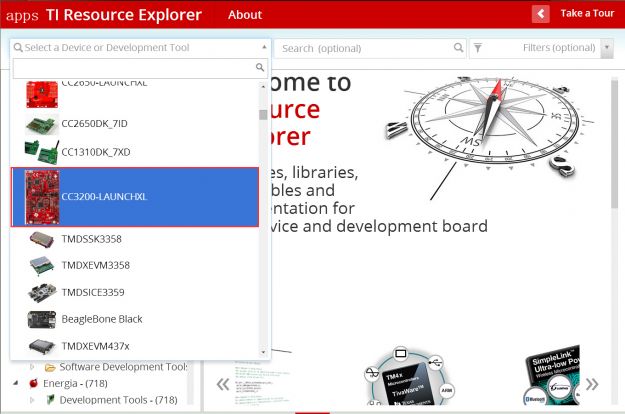625x414 pixels.
Task: Select the CC2650-LAUNCHXL board thumbnail
Action: (42, 94)
